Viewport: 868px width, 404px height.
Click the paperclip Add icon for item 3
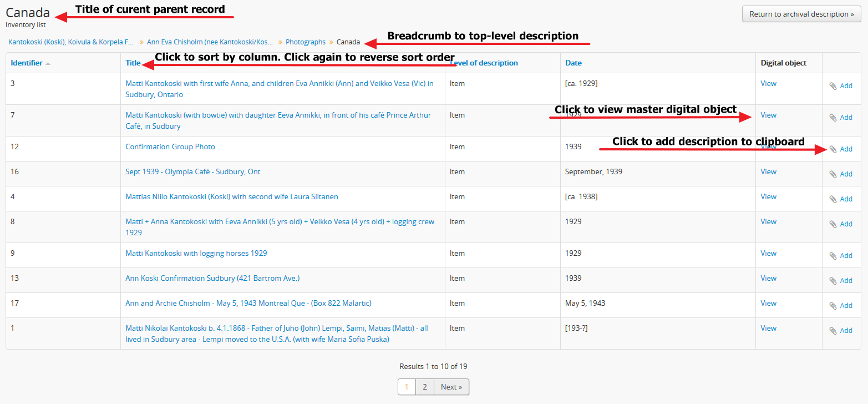point(840,86)
